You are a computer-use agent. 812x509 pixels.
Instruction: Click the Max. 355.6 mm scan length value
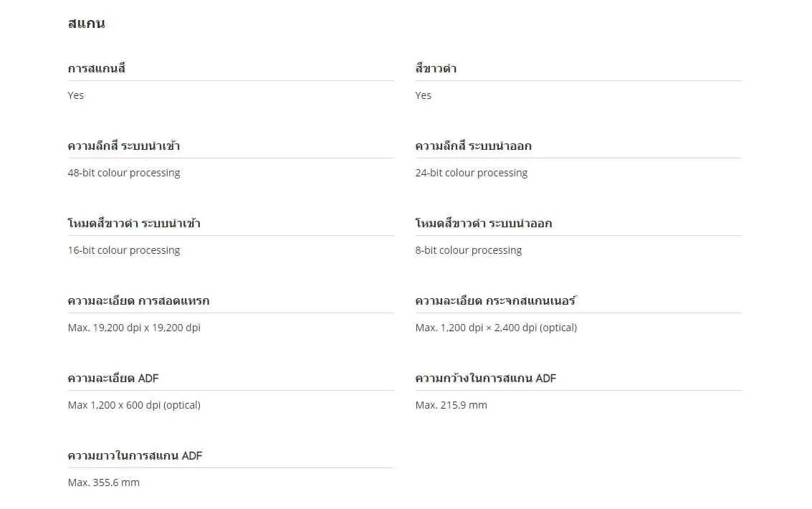tap(104, 482)
